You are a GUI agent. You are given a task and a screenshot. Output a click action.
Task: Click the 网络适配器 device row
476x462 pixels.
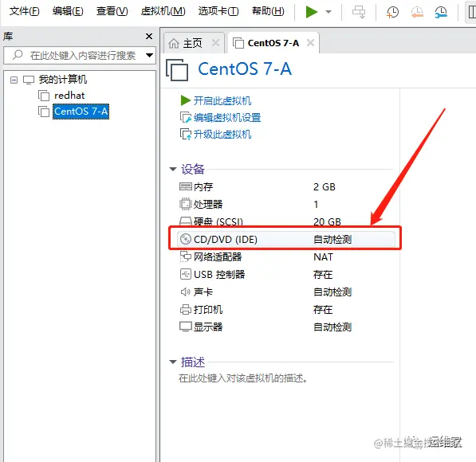point(286,257)
